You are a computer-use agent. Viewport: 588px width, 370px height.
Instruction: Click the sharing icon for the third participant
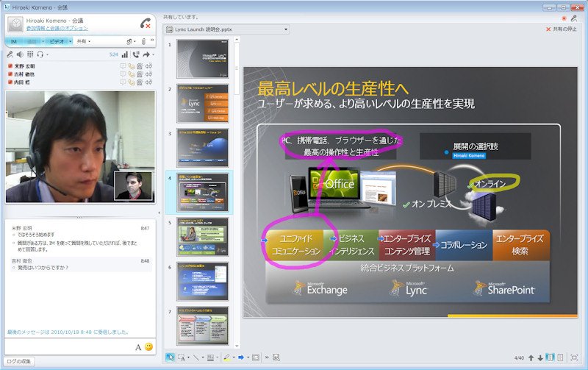(149, 82)
